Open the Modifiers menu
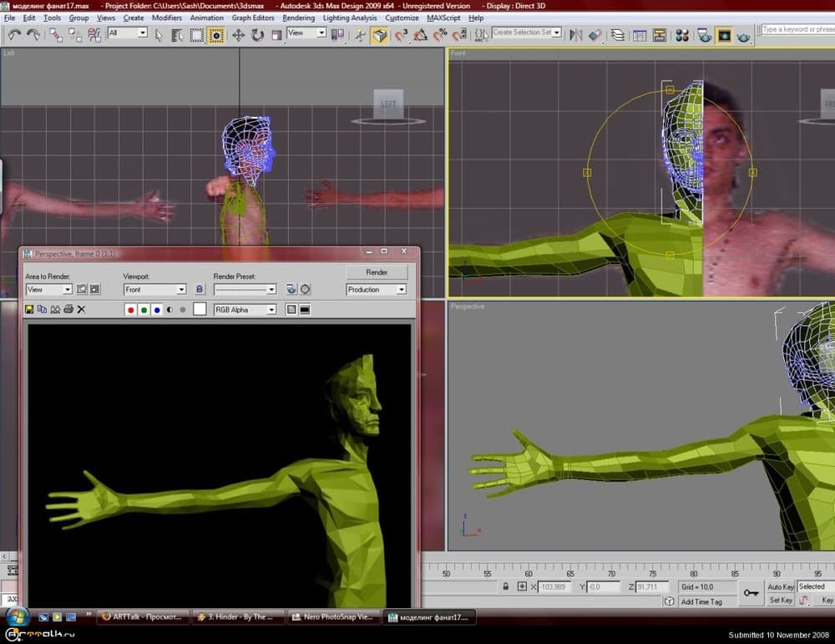 (167, 18)
